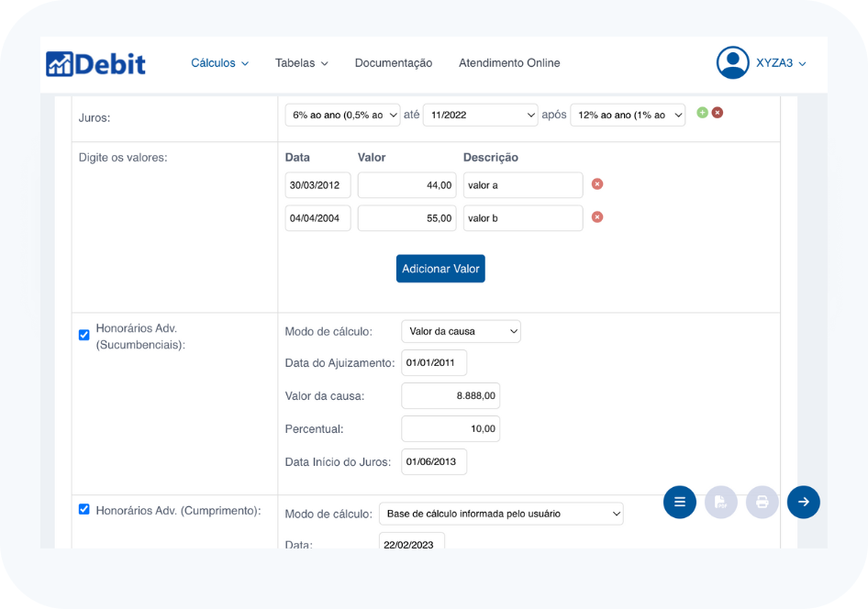Image resolution: width=868 pixels, height=609 pixels.
Task: Click the Adicionar Valor button
Action: pyautogui.click(x=440, y=269)
